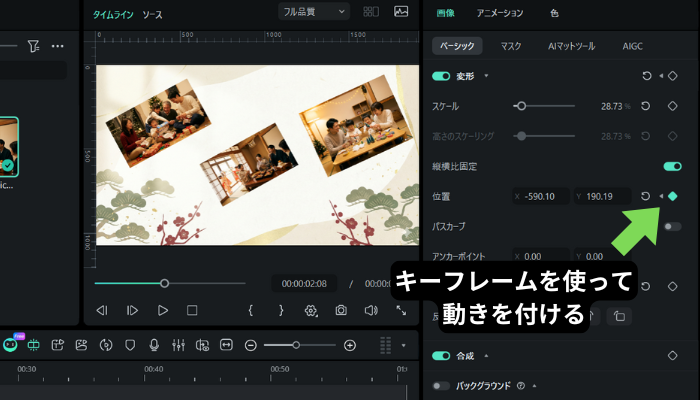Toggle the 合成 compositing switch
Screen dimensions: 700x400
pyautogui.click(x=441, y=356)
